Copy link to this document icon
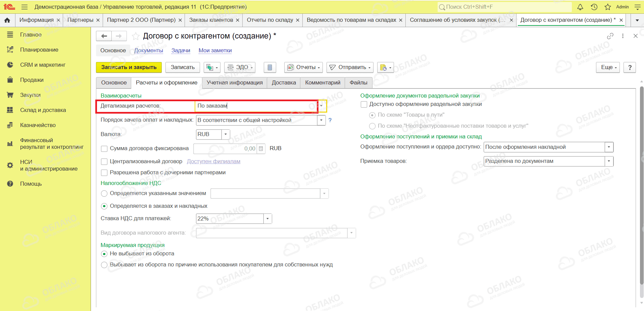This screenshot has height=311, width=644. [610, 36]
